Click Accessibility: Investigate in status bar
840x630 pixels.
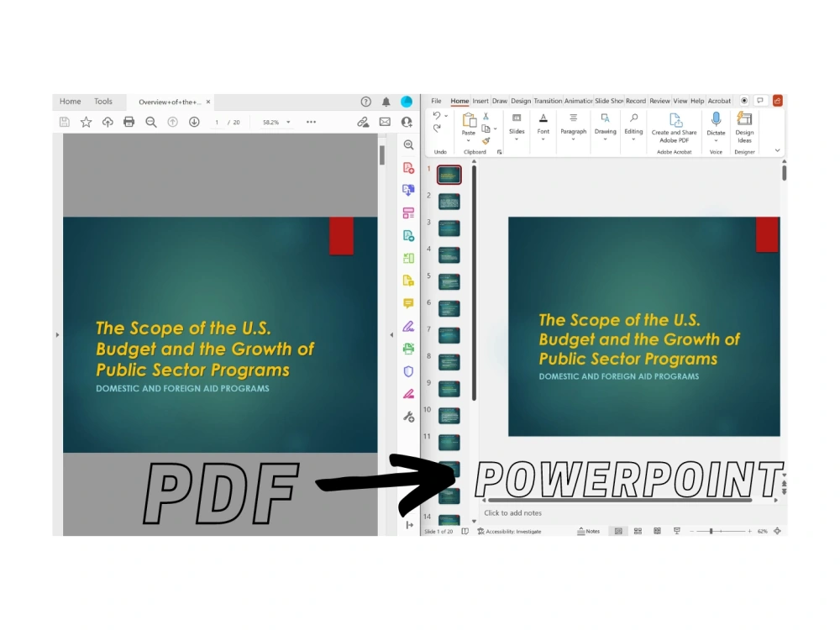pos(510,532)
